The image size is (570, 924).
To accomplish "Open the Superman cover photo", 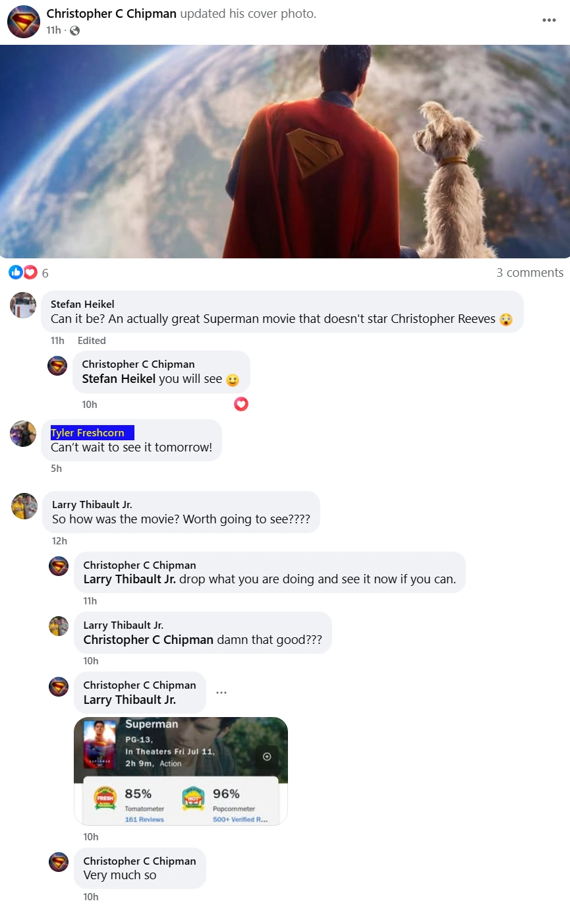I will [x=285, y=152].
